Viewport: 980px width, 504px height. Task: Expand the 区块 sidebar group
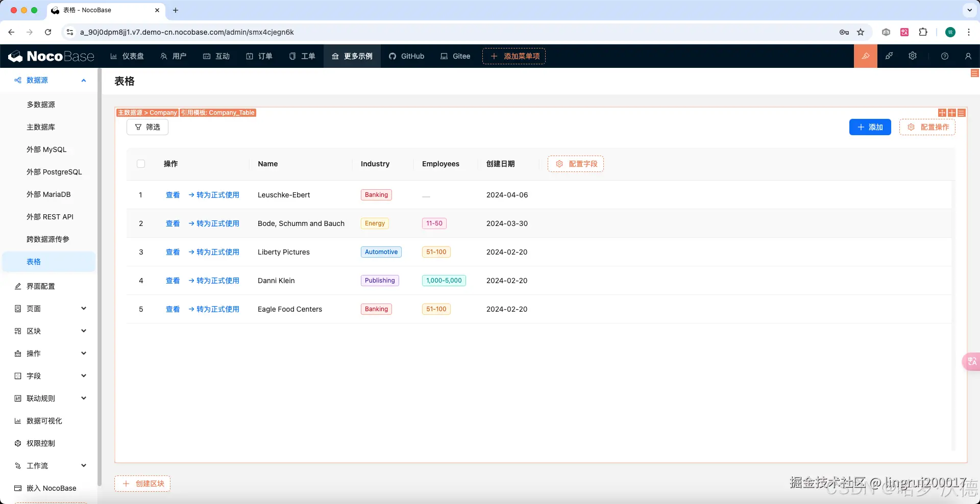(x=84, y=331)
